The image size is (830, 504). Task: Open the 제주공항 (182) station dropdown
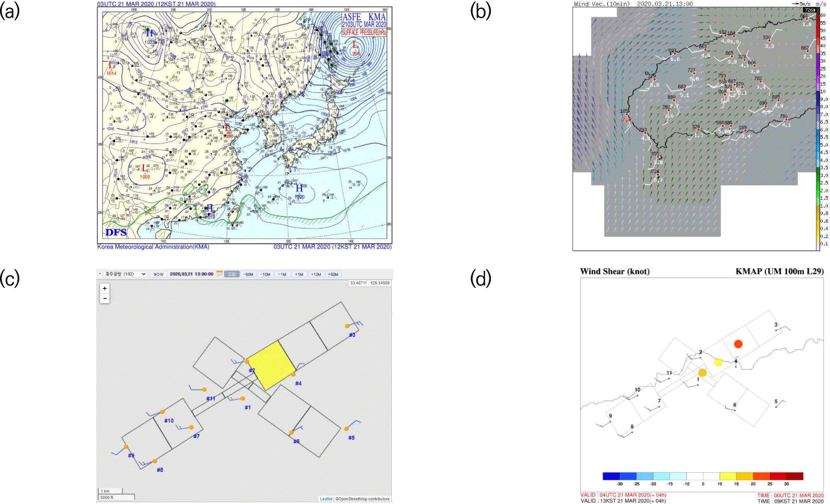tap(125, 274)
